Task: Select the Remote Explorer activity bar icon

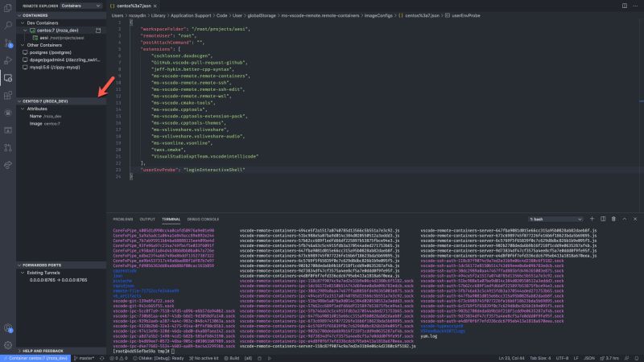Action: (8, 78)
